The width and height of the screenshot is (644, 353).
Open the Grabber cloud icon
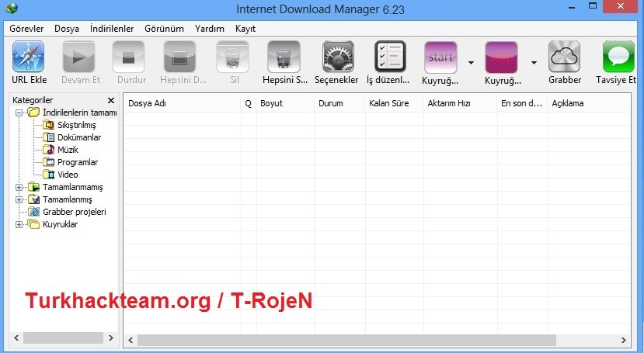(x=564, y=57)
